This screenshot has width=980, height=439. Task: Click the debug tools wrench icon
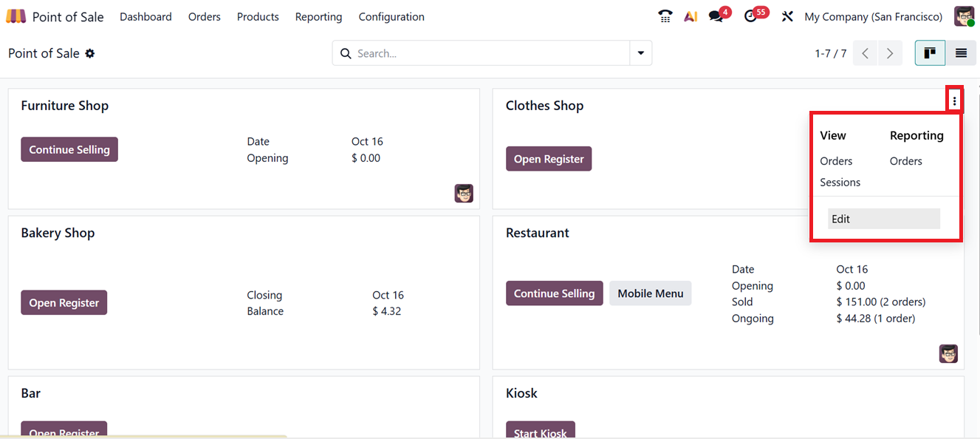pyautogui.click(x=787, y=16)
